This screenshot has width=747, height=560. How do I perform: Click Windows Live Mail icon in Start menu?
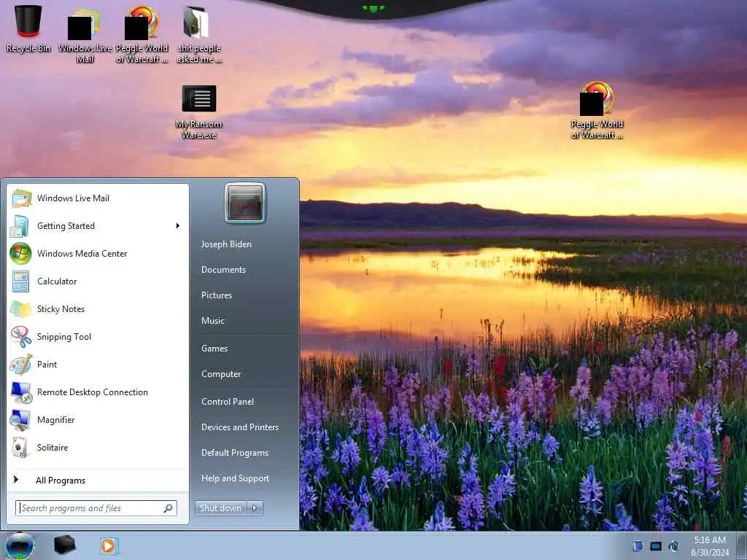pyautogui.click(x=21, y=198)
